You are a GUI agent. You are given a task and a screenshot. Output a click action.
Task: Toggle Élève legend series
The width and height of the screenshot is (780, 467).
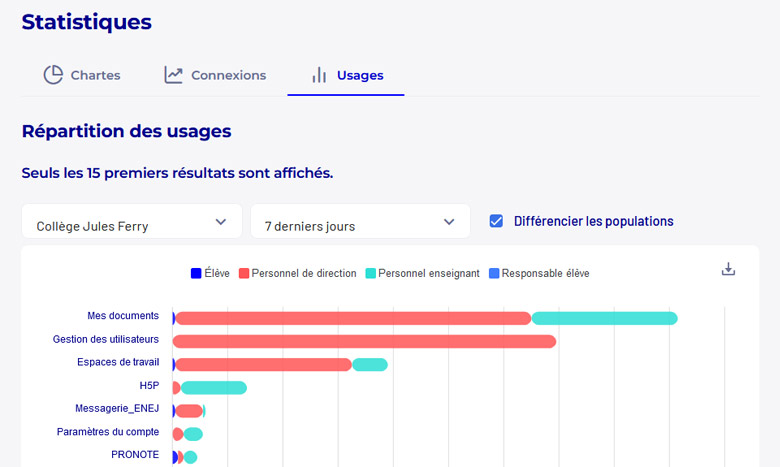[210, 273]
